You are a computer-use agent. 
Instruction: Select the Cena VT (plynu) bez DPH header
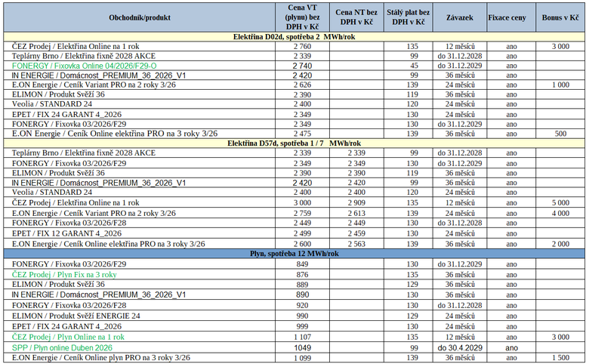[302, 17]
